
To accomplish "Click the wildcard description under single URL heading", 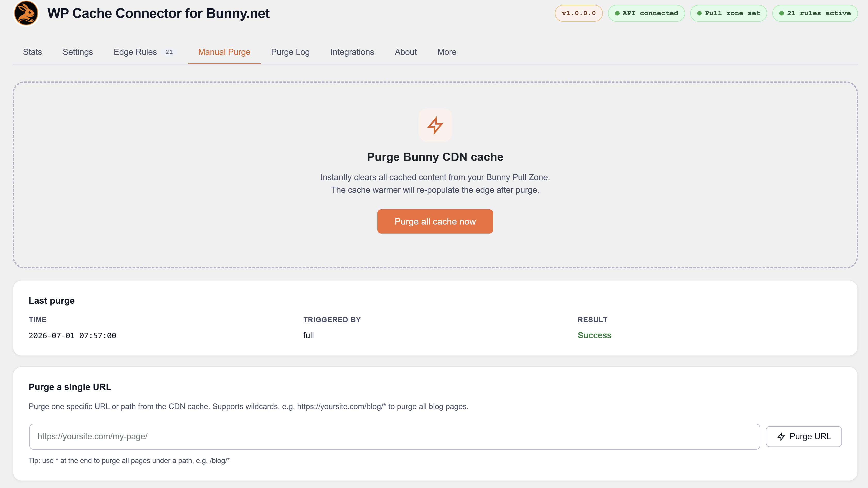I will (248, 407).
